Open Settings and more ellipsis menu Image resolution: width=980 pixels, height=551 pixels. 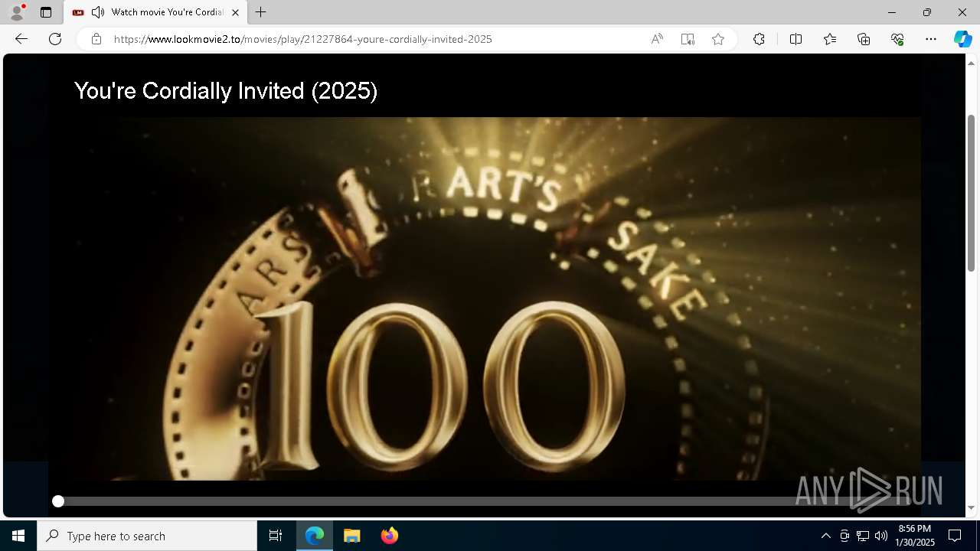point(931,39)
